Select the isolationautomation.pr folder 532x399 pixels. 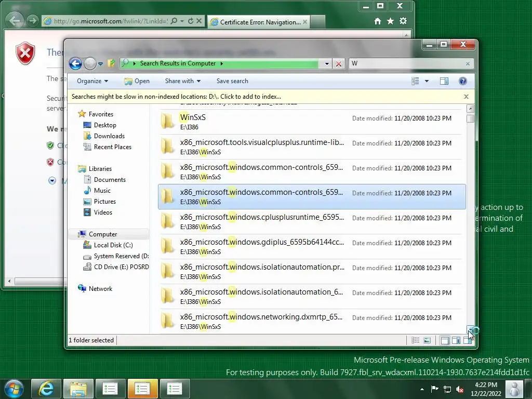(x=312, y=271)
